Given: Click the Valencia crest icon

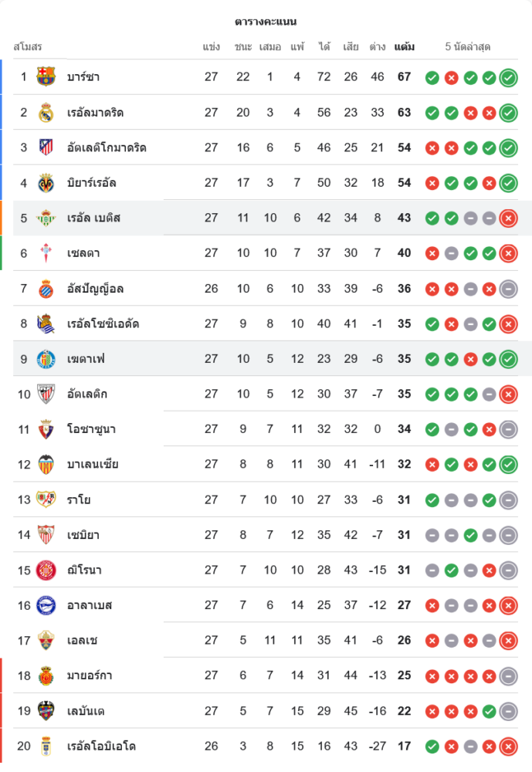Looking at the screenshot, I should pos(46,464).
